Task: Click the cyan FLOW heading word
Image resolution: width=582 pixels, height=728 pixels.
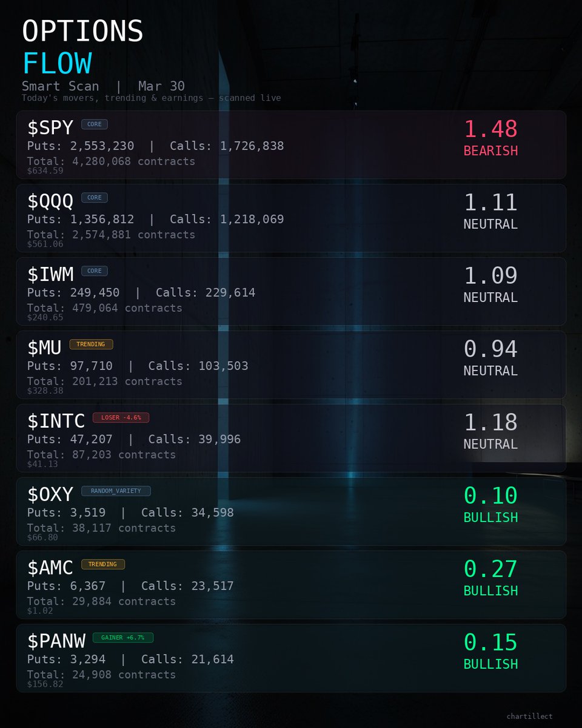Action: pyautogui.click(x=57, y=64)
